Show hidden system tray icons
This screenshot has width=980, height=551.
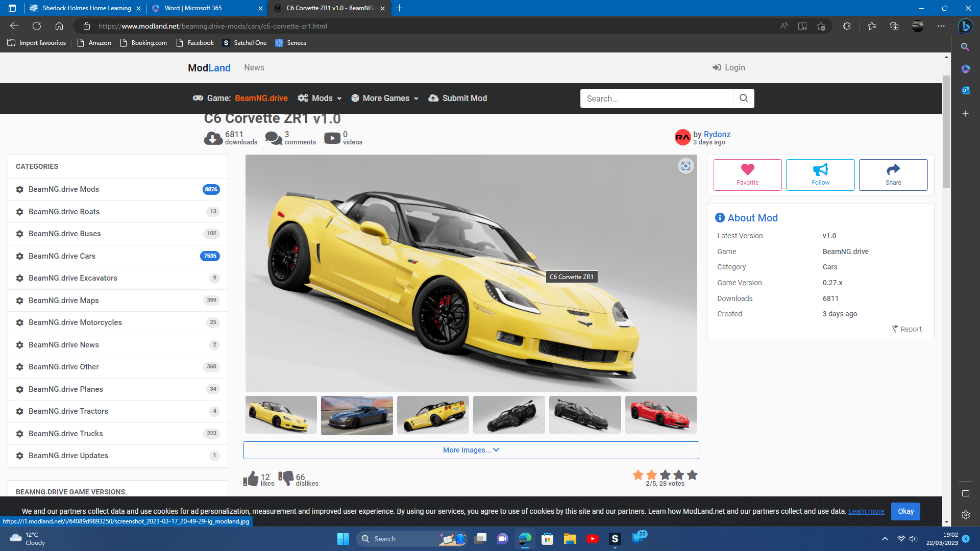pyautogui.click(x=885, y=539)
